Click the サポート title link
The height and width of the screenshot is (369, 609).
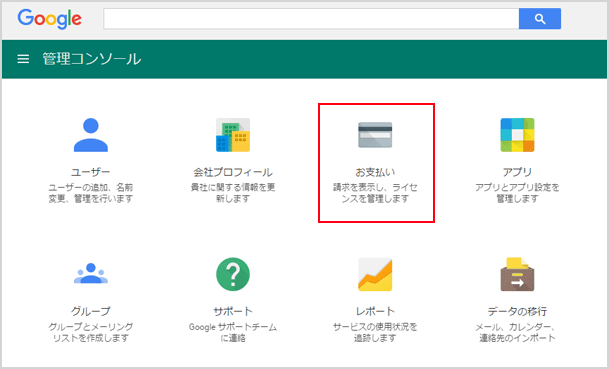[x=233, y=311]
